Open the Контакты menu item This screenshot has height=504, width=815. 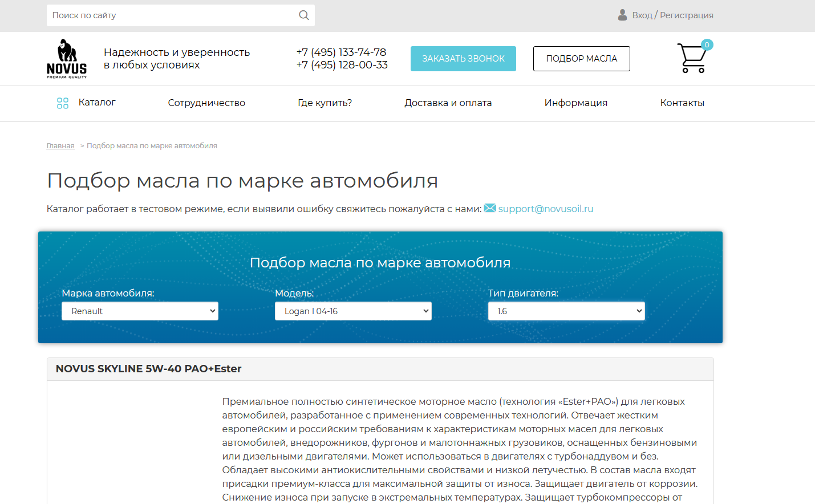click(682, 103)
